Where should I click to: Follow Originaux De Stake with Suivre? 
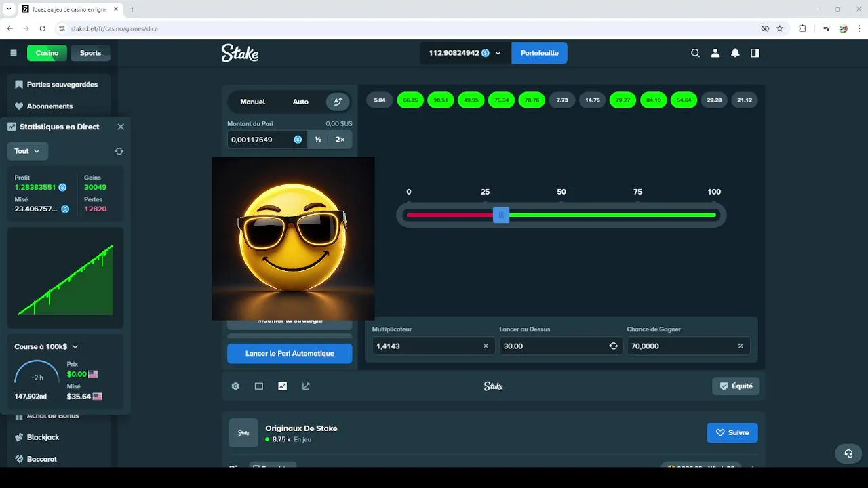point(732,432)
